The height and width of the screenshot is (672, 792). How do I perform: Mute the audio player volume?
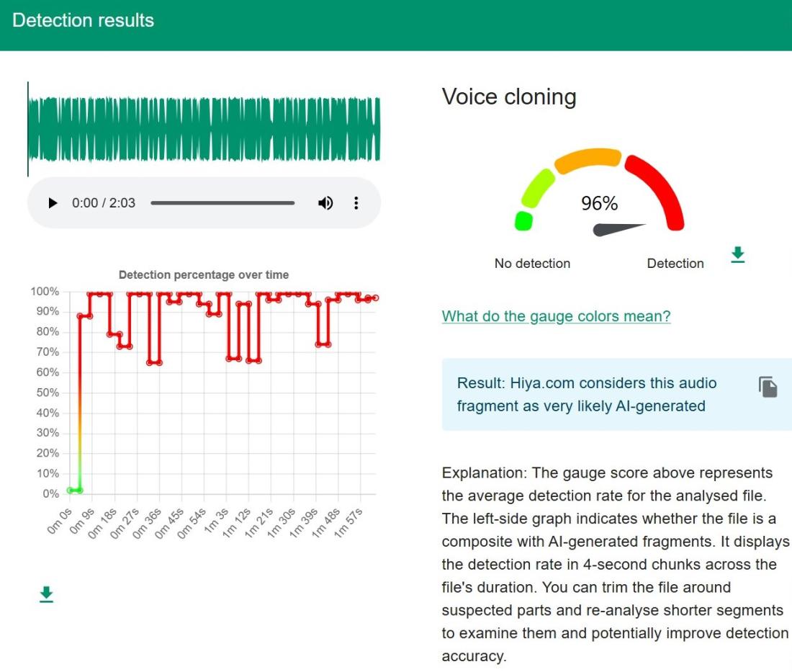325,203
